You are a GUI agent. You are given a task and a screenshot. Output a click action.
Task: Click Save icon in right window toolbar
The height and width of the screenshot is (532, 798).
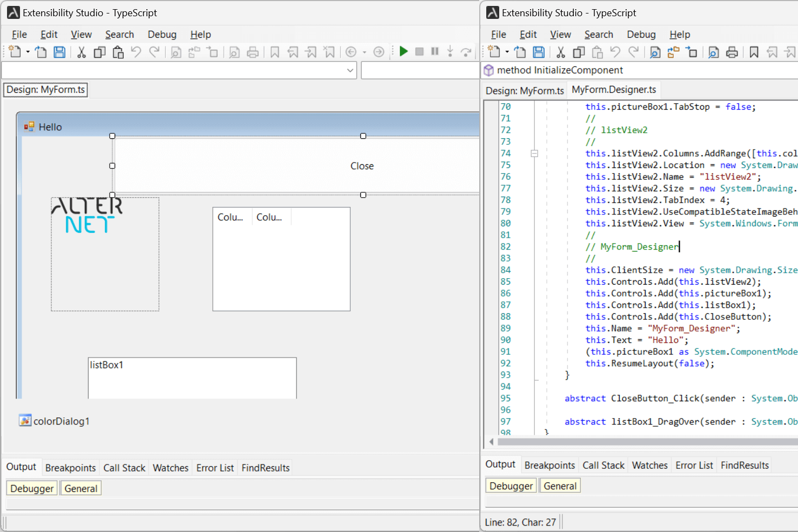coord(539,52)
